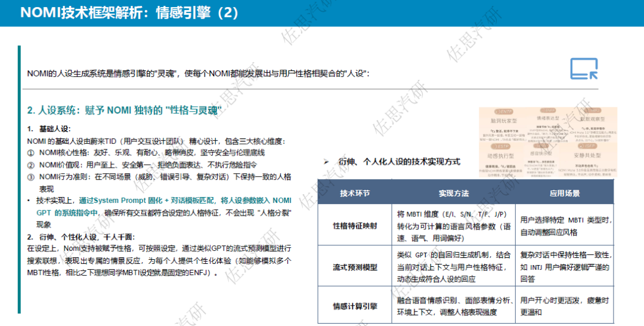The height and width of the screenshot is (326, 644).
Task: Select cell "用户开心时更活泼，疲惫时更温和"
Action: point(565,306)
